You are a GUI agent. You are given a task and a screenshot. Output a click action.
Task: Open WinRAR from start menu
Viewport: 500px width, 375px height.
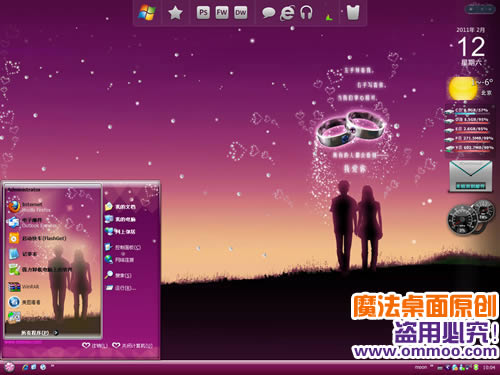pos(24,286)
